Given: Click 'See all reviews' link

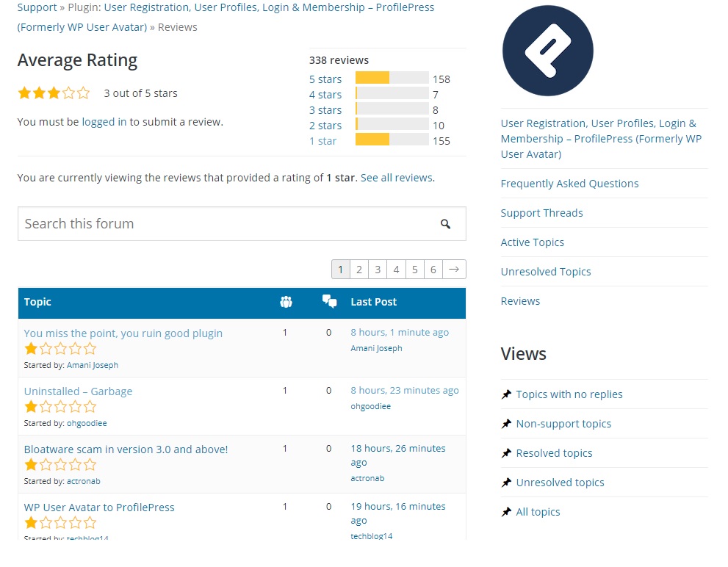Looking at the screenshot, I should click(397, 178).
